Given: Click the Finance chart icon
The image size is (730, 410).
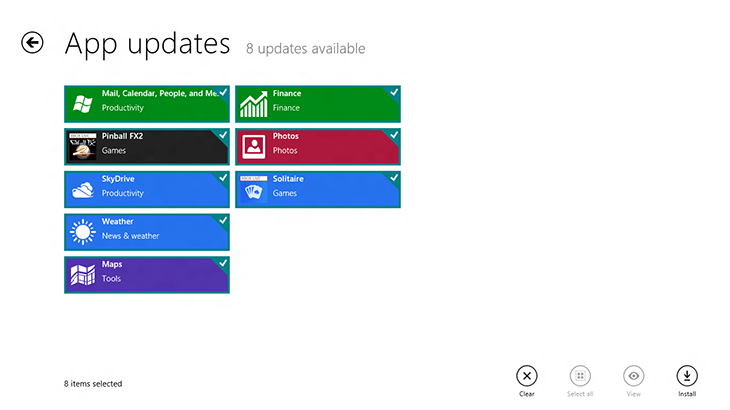Looking at the screenshot, I should coord(253,104).
